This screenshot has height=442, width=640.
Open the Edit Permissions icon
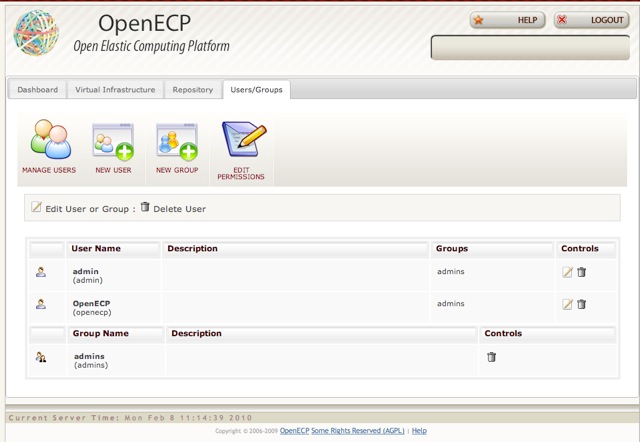(244, 139)
